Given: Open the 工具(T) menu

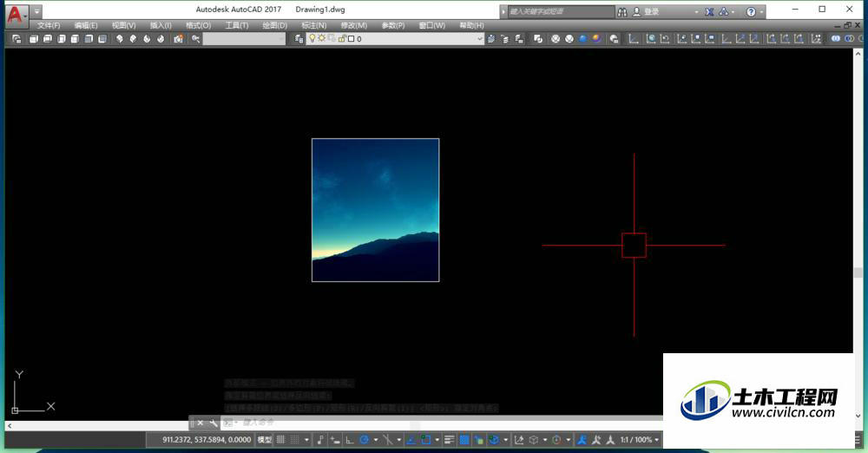Looking at the screenshot, I should tap(236, 25).
